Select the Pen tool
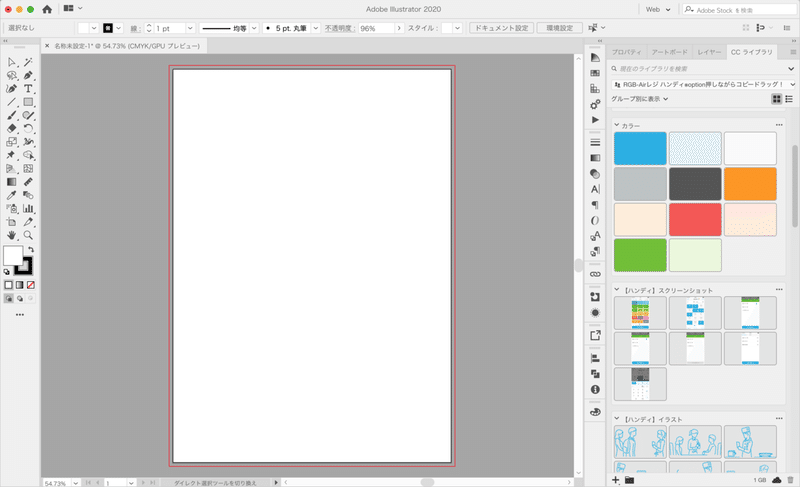The image size is (800, 487). click(x=28, y=75)
